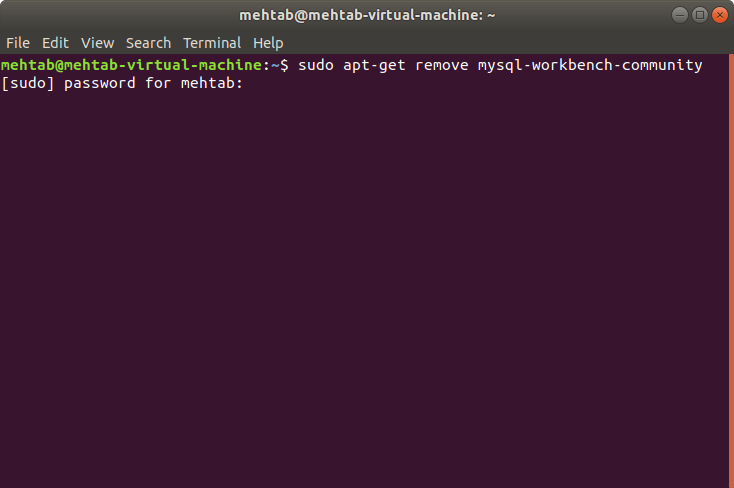This screenshot has width=734, height=488.
Task: Open the Help menu
Action: [x=268, y=43]
